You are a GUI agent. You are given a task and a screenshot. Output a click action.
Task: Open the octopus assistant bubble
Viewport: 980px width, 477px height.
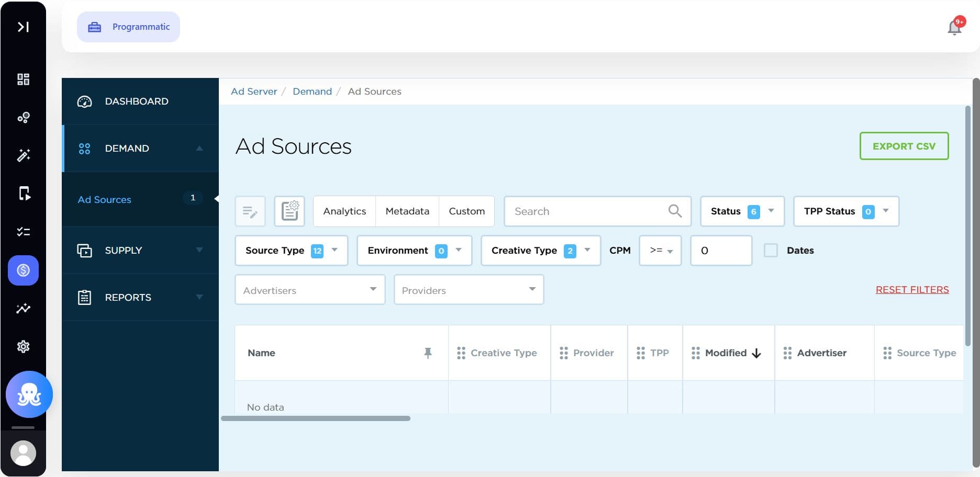coord(29,394)
